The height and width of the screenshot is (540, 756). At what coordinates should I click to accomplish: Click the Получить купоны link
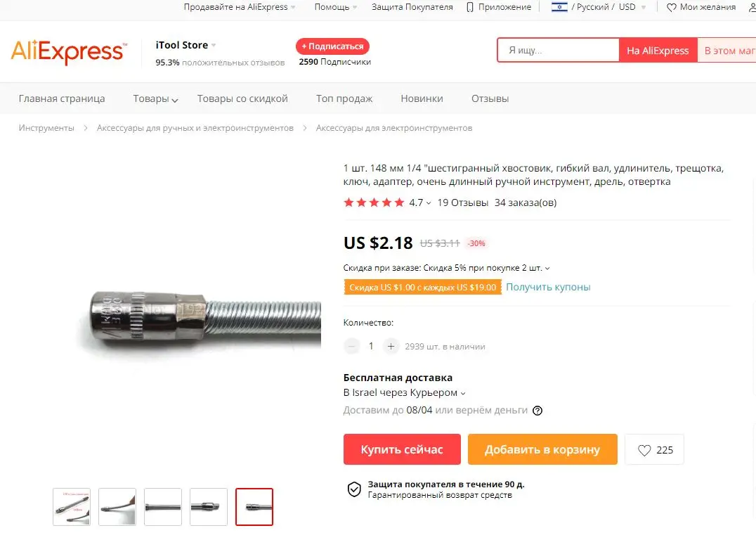[548, 287]
